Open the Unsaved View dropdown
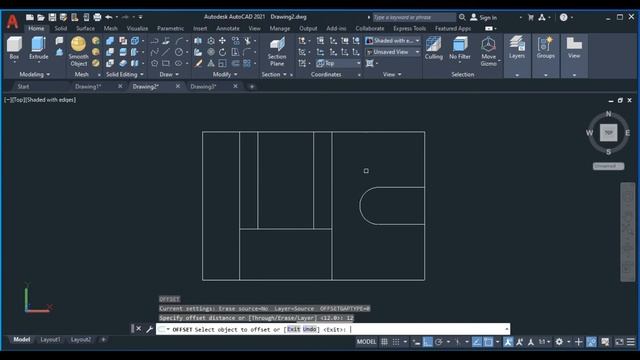The width and height of the screenshot is (640, 360). click(393, 52)
